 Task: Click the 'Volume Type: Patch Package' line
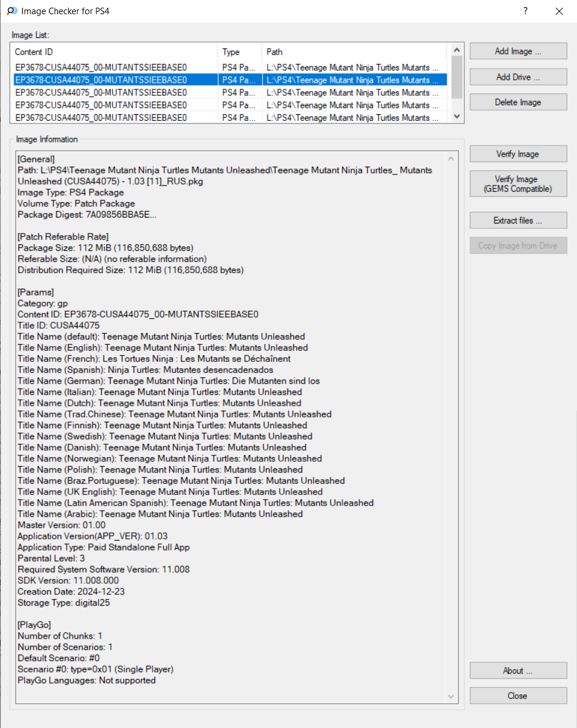76,203
